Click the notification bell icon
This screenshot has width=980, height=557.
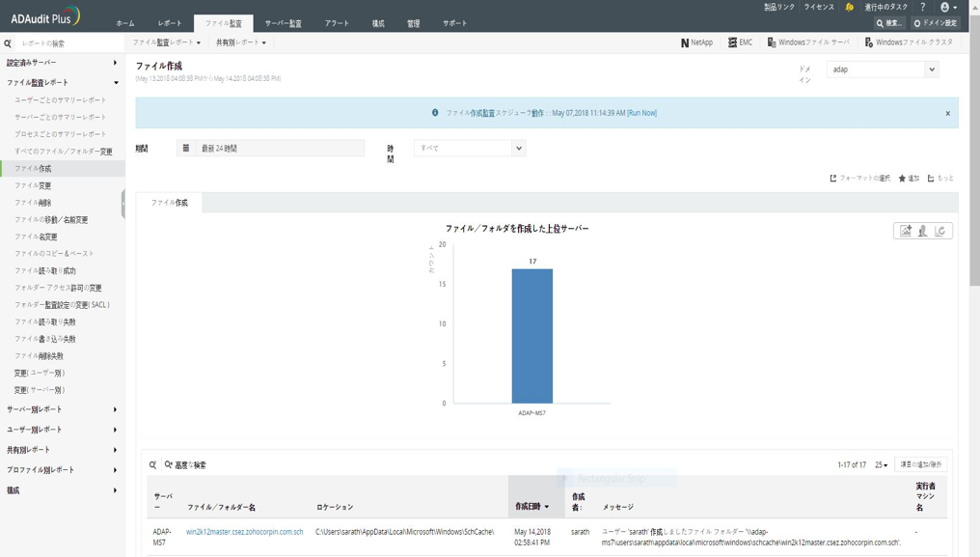point(849,7)
